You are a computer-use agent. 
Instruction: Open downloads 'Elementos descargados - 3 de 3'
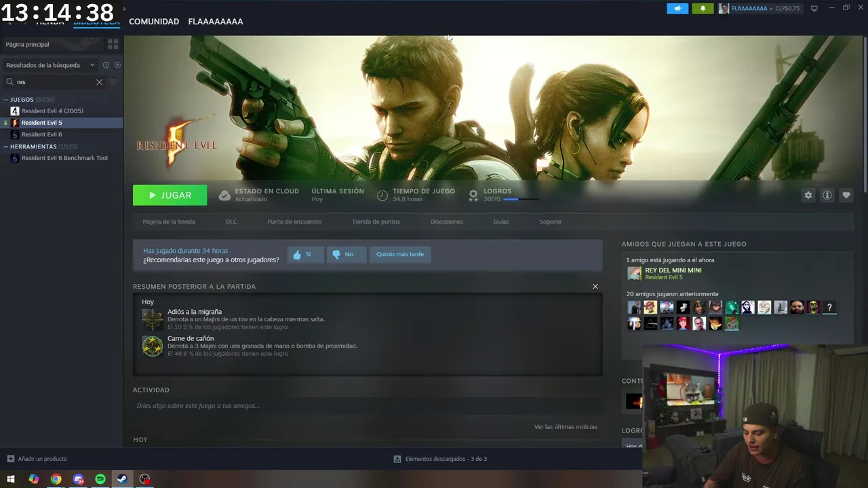click(x=440, y=459)
